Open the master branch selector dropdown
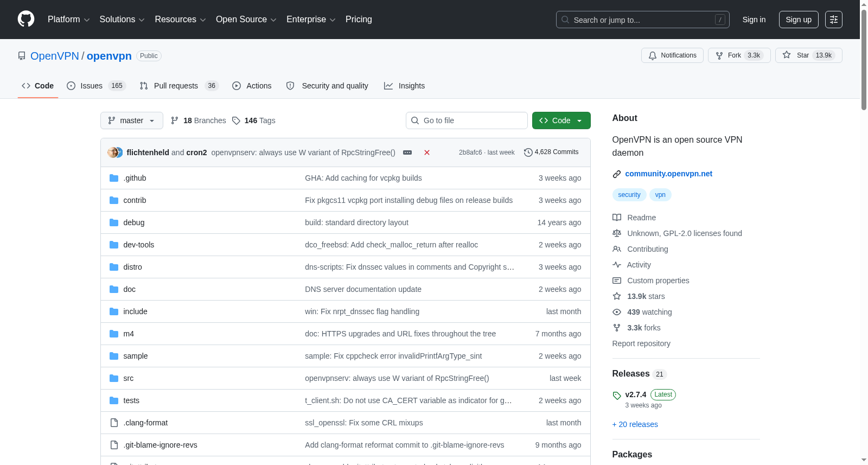This screenshot has width=868, height=465. pos(132,120)
